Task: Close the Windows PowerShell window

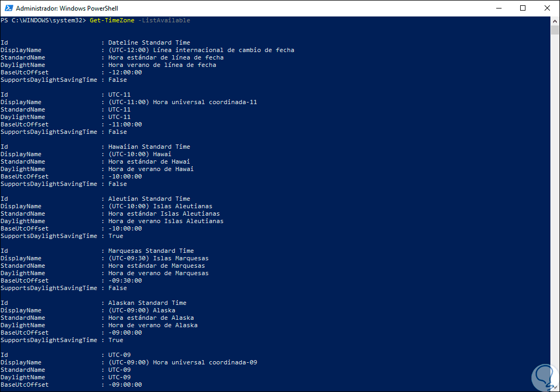Action: click(x=547, y=8)
